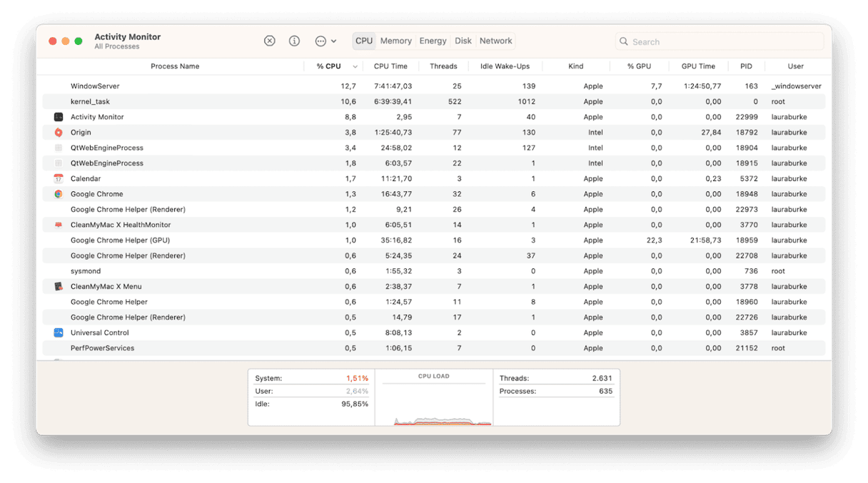868x483 pixels.
Task: Switch to the Memory tab
Action: click(x=396, y=41)
